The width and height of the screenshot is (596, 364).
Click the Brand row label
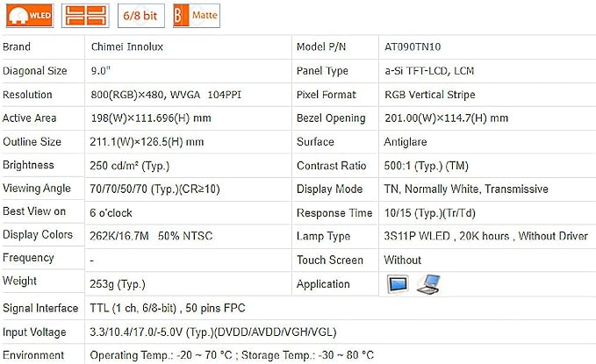(17, 46)
